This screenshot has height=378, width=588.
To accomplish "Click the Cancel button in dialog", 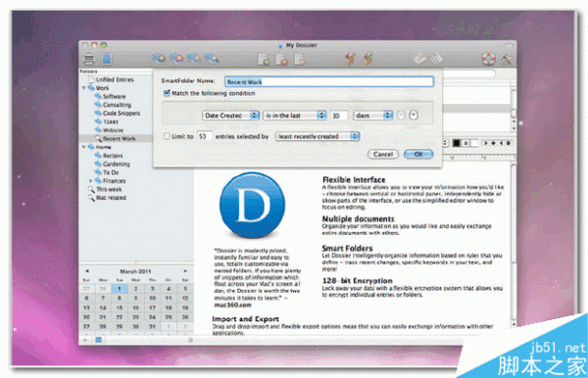I will [383, 154].
